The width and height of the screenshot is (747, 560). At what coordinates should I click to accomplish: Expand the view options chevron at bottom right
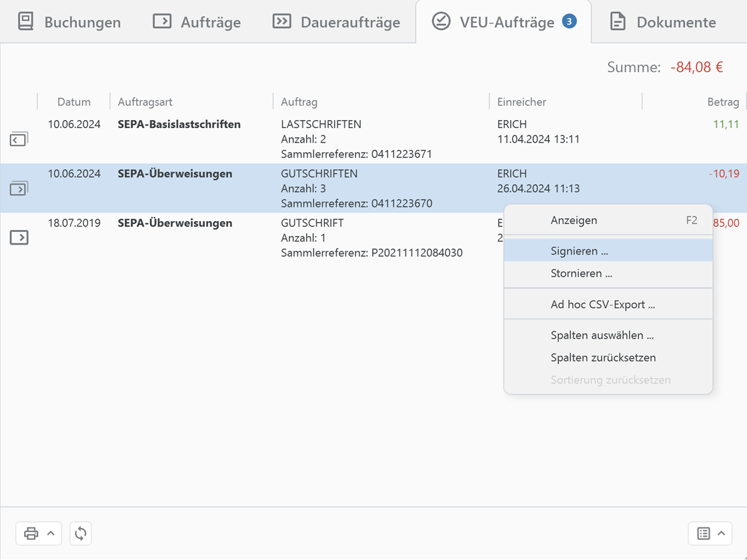(x=722, y=533)
